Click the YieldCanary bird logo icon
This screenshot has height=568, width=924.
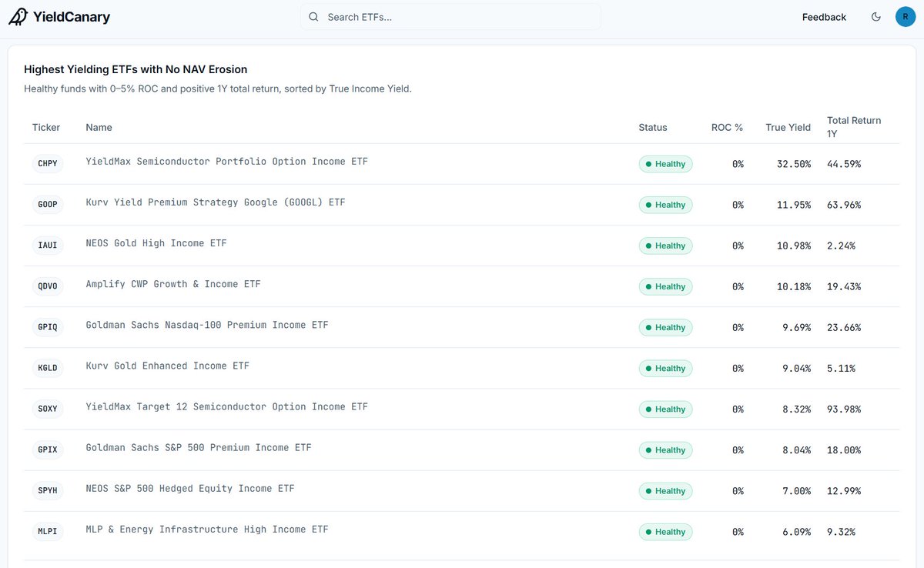tap(18, 17)
